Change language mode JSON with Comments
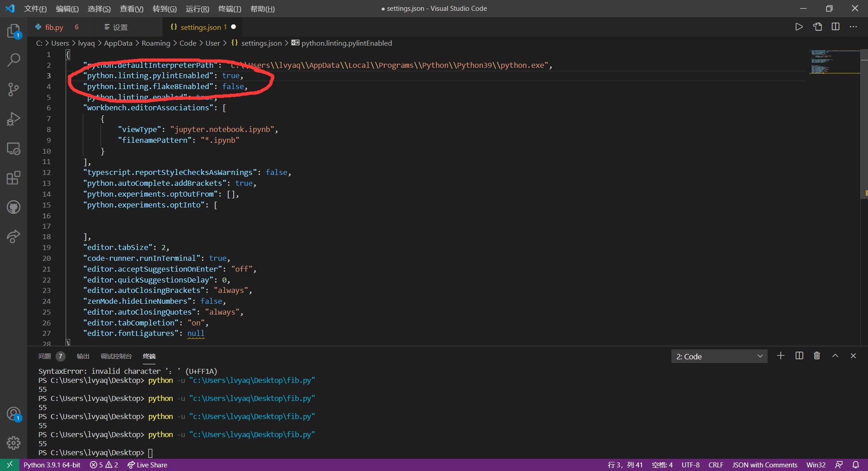Screen dimensions: 868x471 (764, 465)
